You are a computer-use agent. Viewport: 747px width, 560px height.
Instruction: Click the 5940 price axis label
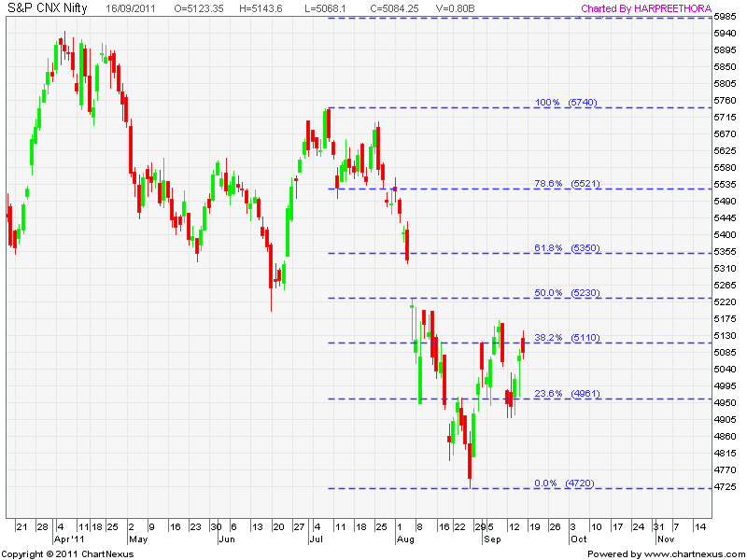(725, 34)
